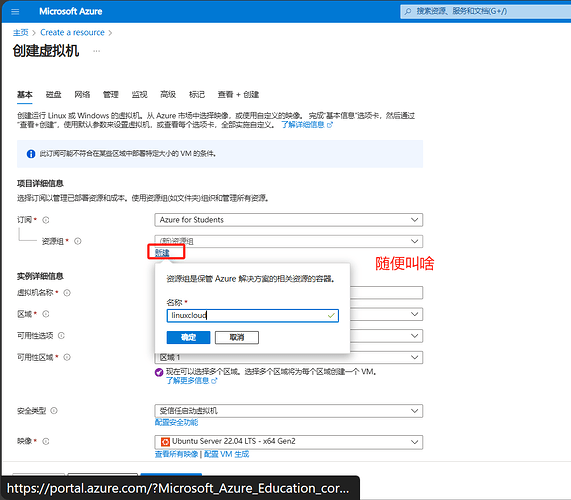This screenshot has width=571, height=500.
Task: Click the info icon next to 可用性区域
Action: (x=67, y=357)
